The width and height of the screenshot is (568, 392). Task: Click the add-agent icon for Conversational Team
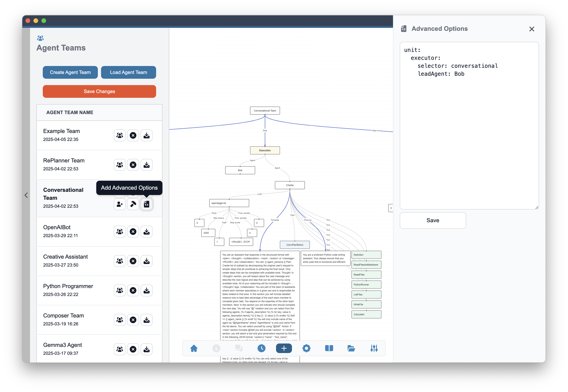coord(120,204)
